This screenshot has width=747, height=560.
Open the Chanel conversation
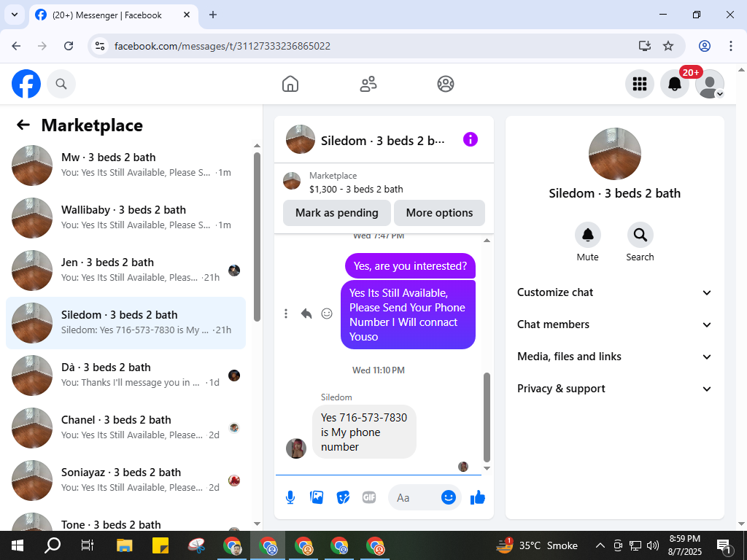(x=125, y=427)
